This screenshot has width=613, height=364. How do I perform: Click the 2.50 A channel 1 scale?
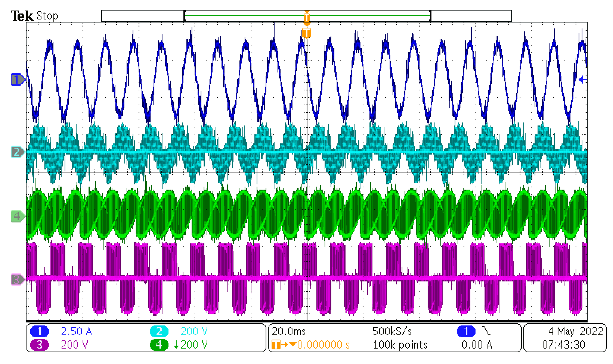pos(76,331)
